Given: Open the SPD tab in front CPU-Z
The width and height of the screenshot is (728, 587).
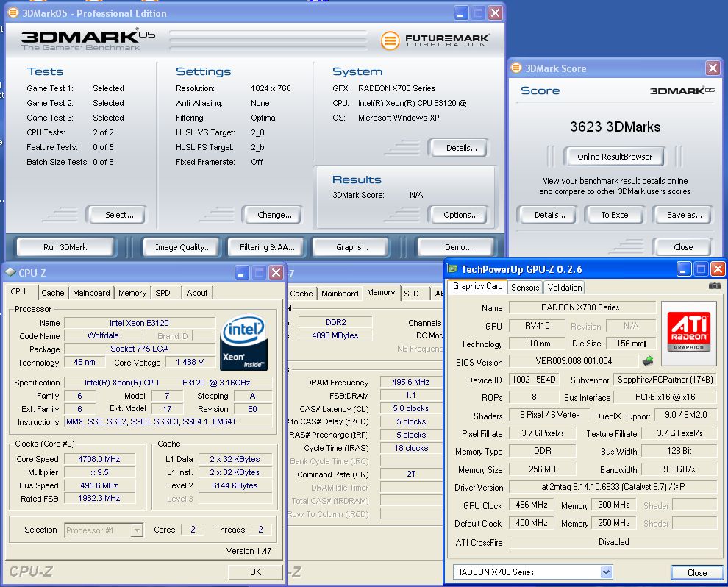Looking at the screenshot, I should [x=163, y=293].
